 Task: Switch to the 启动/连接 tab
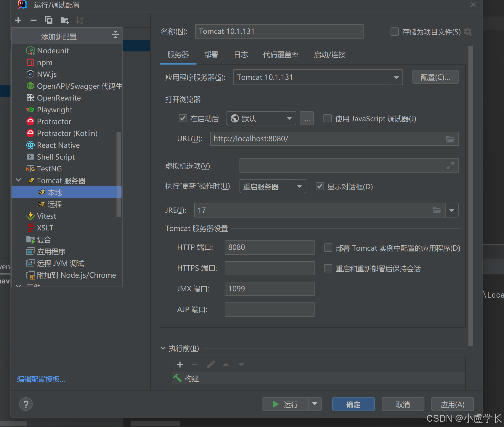coord(330,55)
